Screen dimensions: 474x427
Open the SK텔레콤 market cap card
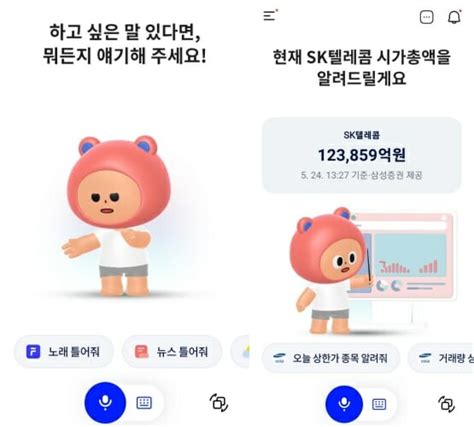[x=362, y=155]
